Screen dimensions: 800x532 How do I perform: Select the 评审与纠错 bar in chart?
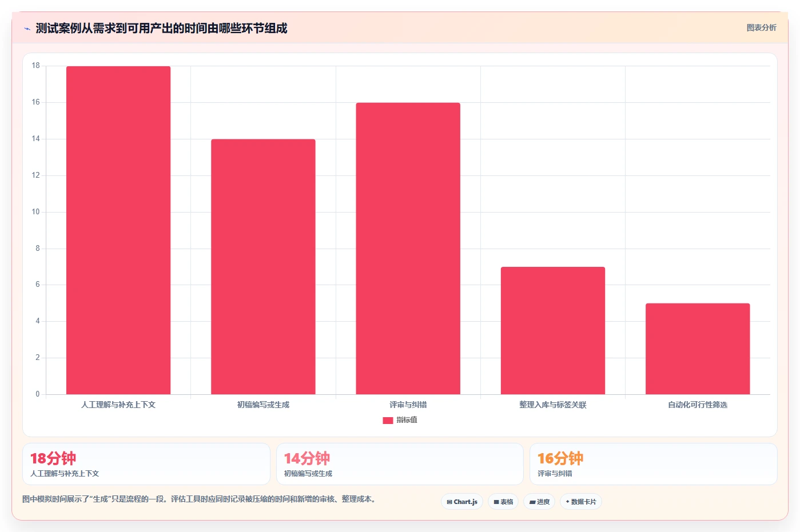point(408,249)
